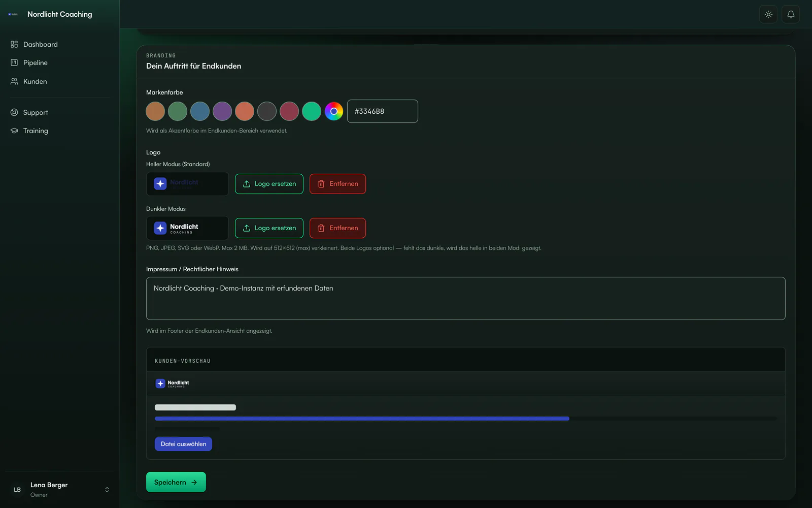
Task: Click Entfernen for Dunkler Modus logo
Action: (x=337, y=228)
